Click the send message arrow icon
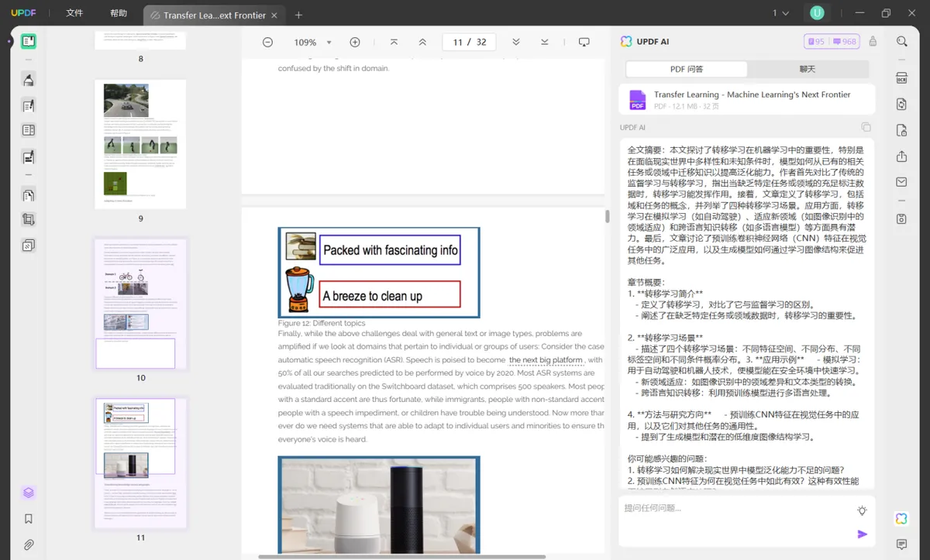Image resolution: width=930 pixels, height=560 pixels. tap(862, 534)
